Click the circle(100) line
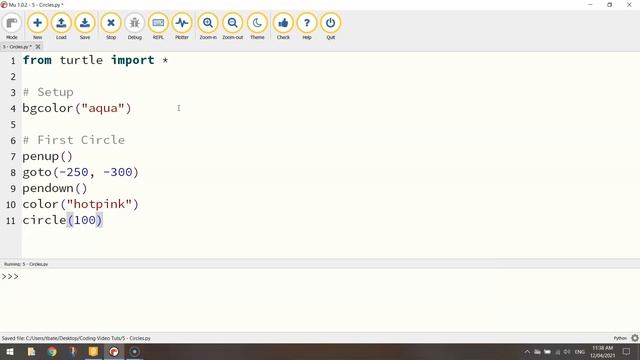This screenshot has width=640, height=360. (62, 220)
